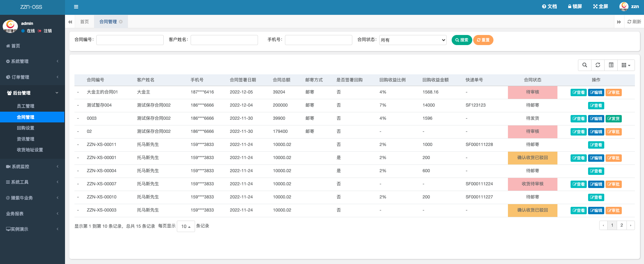Toggle the sidebar hamburger menu icon
Screen dimensions: 644x264
[76, 7]
